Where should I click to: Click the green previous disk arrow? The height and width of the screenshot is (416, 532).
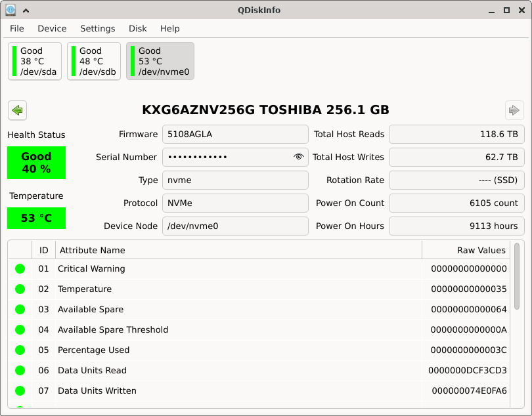[x=17, y=110]
